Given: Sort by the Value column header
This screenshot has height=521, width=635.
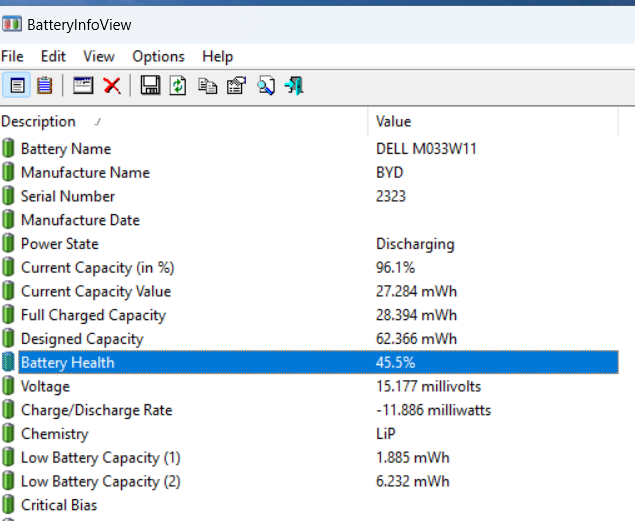Looking at the screenshot, I should coord(493,121).
